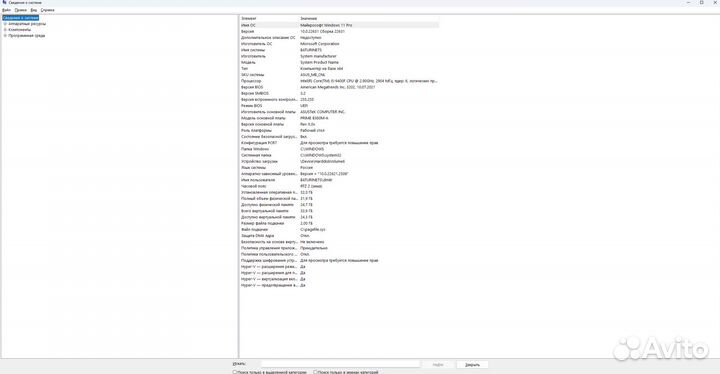720x374 pixels.
Task: Select the Папка Windows row
Action: coord(339,149)
